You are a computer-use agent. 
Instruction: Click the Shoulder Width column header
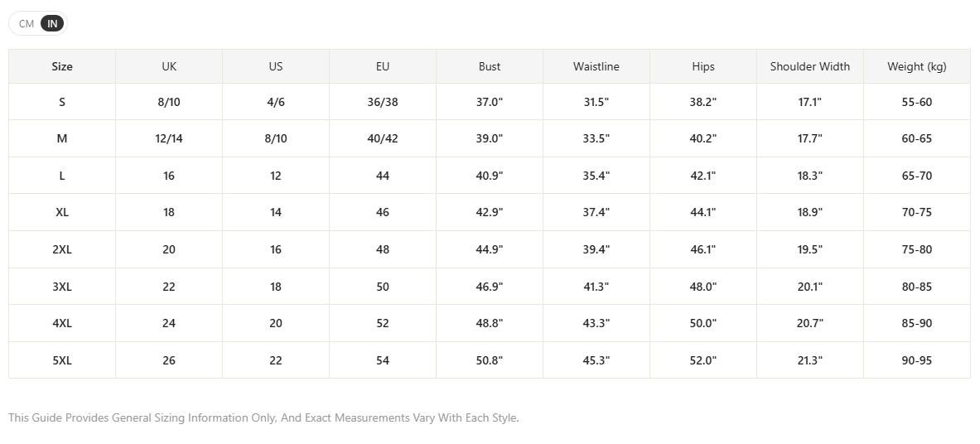pyautogui.click(x=810, y=66)
